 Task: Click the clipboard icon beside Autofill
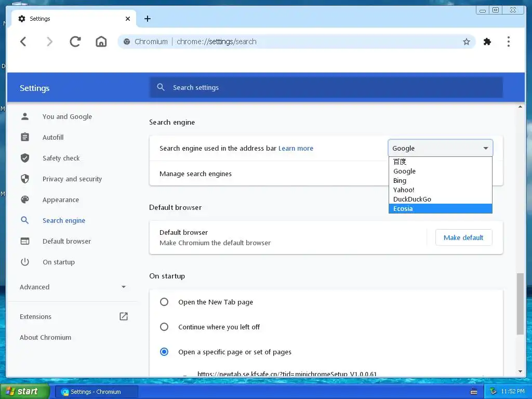click(25, 137)
